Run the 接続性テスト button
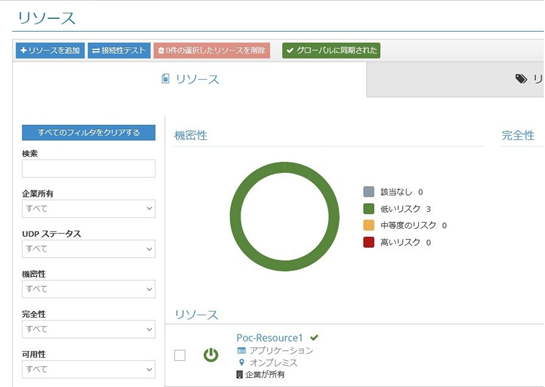The height and width of the screenshot is (387, 545). [119, 50]
